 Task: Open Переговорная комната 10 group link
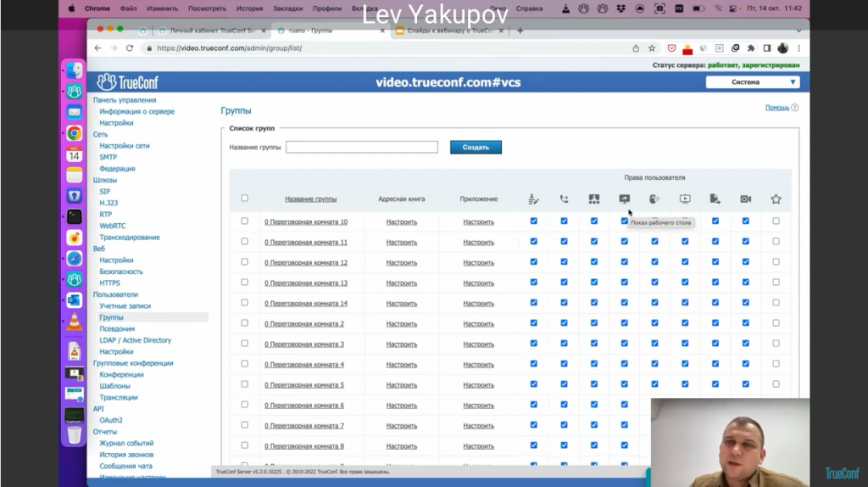306,221
